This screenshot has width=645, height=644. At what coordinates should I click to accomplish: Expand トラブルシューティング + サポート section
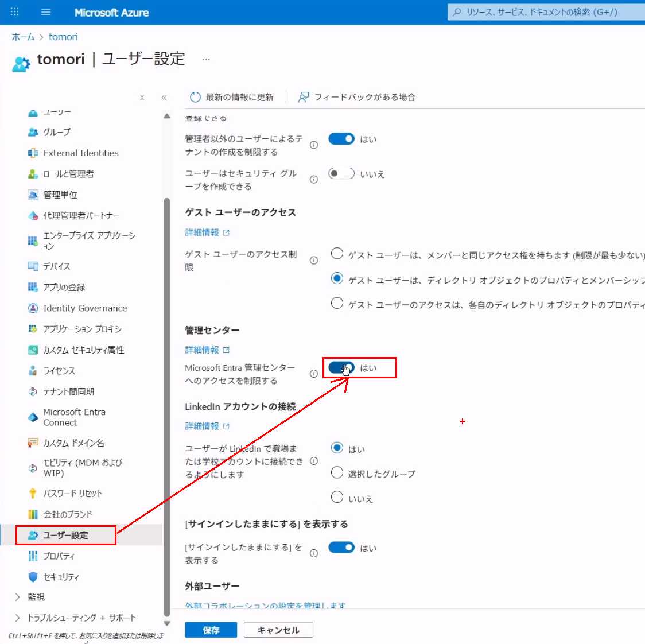pyautogui.click(x=17, y=618)
